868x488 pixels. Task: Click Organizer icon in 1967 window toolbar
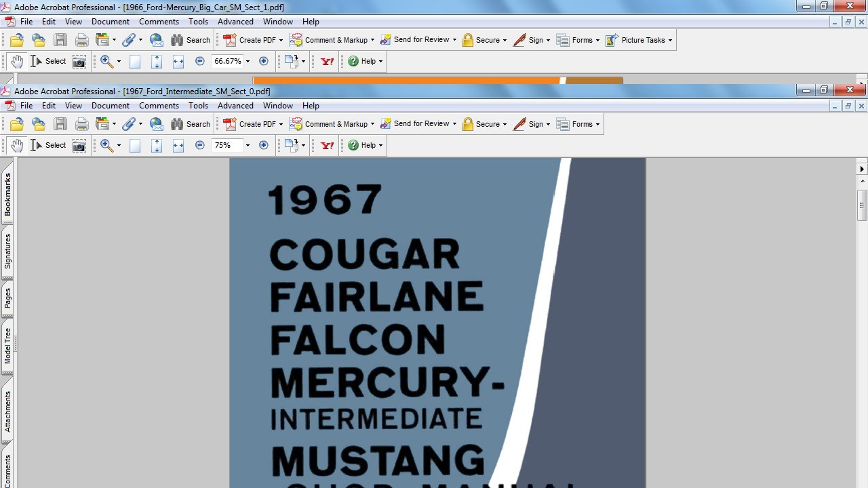(102, 124)
